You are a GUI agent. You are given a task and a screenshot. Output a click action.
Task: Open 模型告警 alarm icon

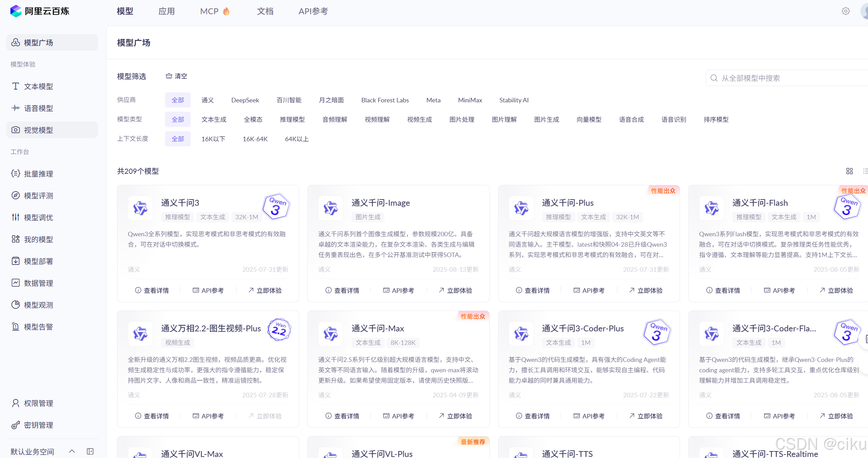(x=16, y=326)
